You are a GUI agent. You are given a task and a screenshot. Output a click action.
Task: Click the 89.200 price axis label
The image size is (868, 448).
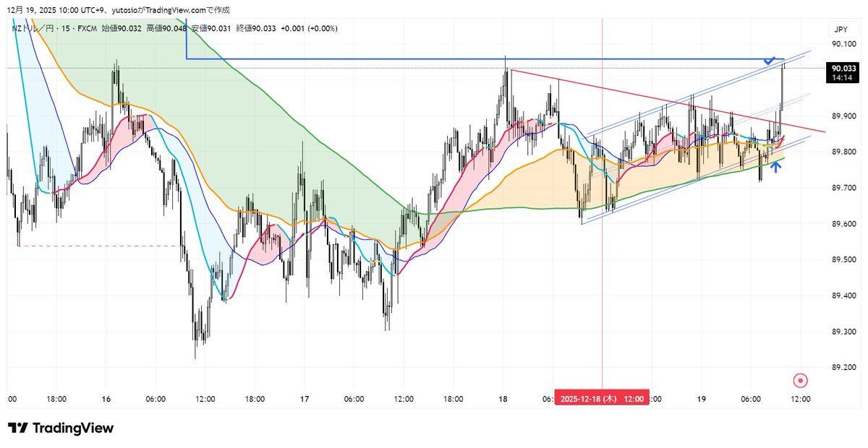(844, 368)
